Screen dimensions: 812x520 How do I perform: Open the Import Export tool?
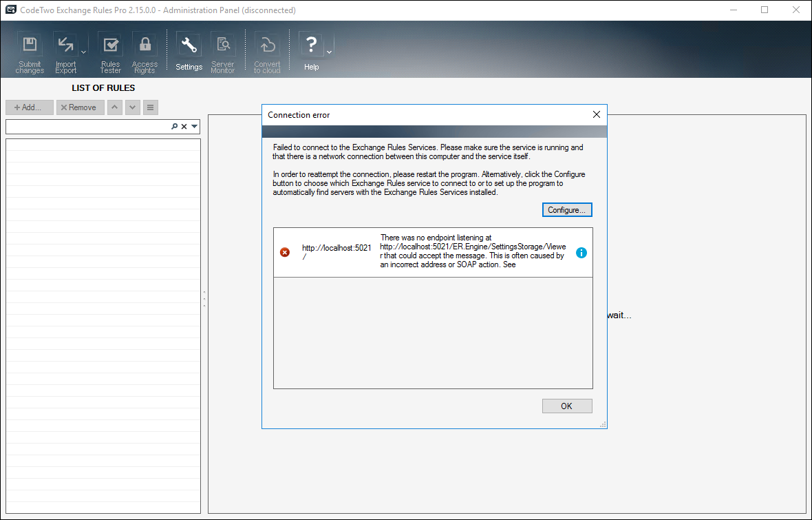(x=66, y=52)
